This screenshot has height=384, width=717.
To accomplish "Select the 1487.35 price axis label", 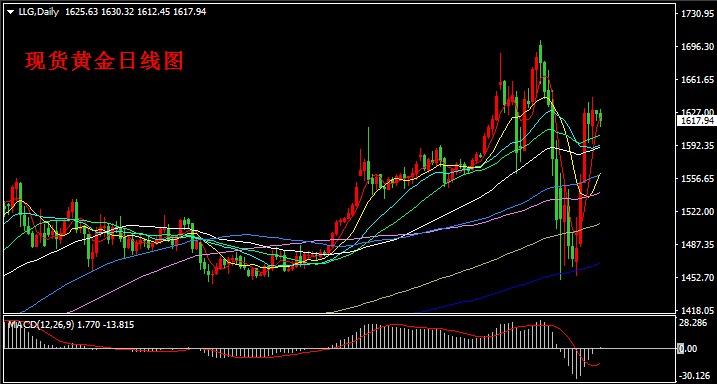I will coord(697,244).
